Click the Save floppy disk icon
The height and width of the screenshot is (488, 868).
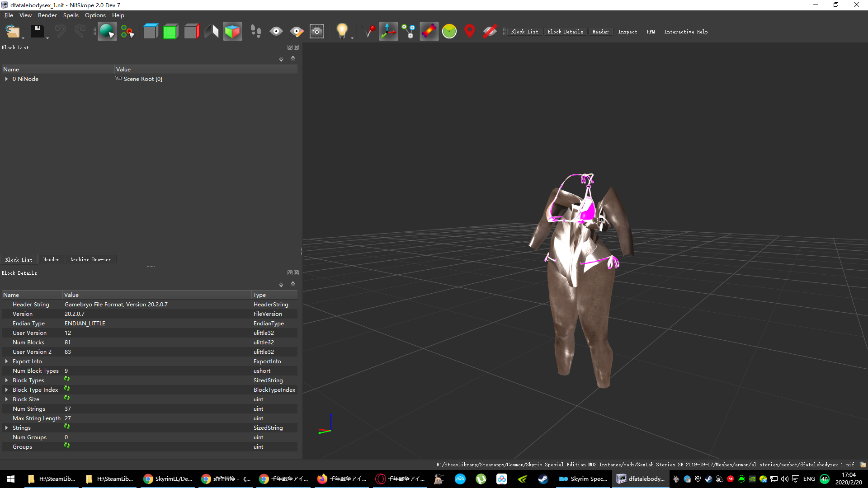tap(37, 31)
